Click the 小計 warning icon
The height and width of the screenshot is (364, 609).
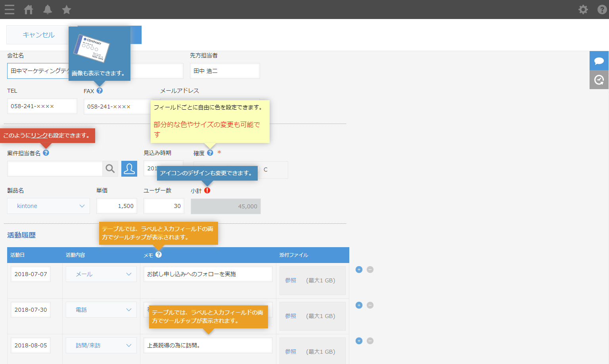click(x=207, y=190)
